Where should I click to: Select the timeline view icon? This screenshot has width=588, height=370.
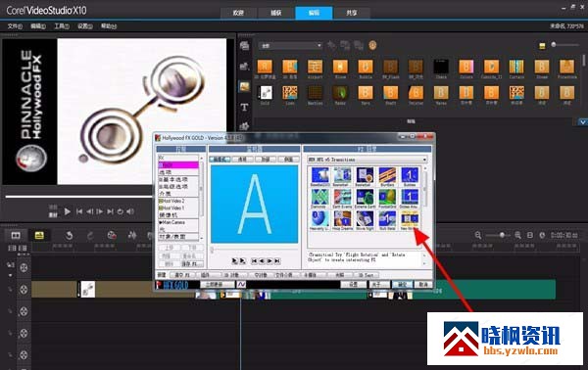39,235
